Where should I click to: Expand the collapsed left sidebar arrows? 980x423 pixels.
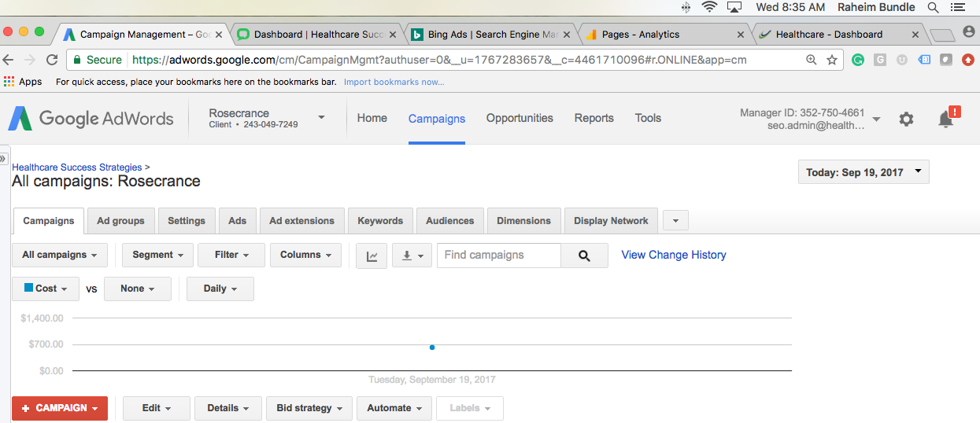point(3,158)
